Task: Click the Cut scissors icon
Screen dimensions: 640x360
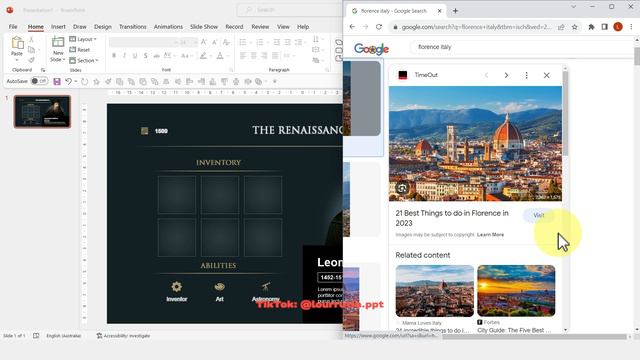Action: coord(31,40)
